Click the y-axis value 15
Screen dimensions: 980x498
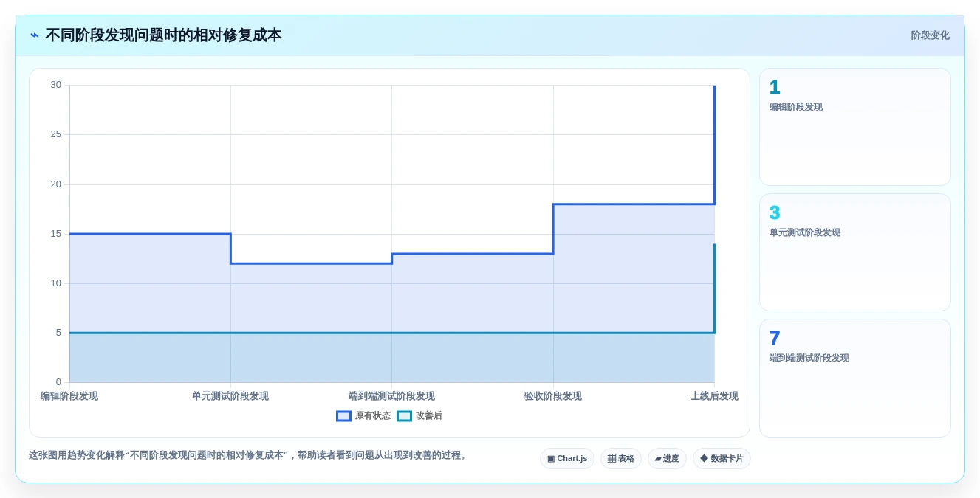[56, 234]
